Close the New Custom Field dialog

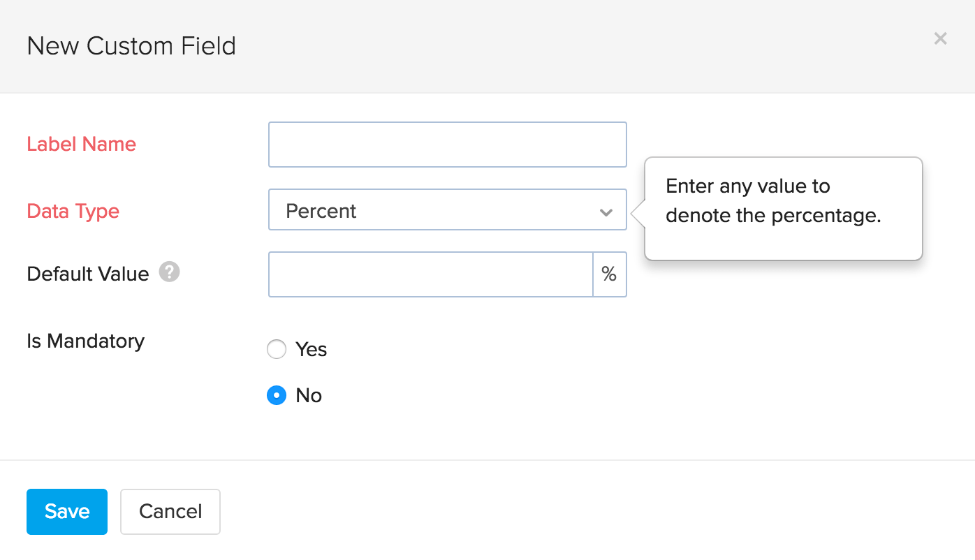click(940, 39)
